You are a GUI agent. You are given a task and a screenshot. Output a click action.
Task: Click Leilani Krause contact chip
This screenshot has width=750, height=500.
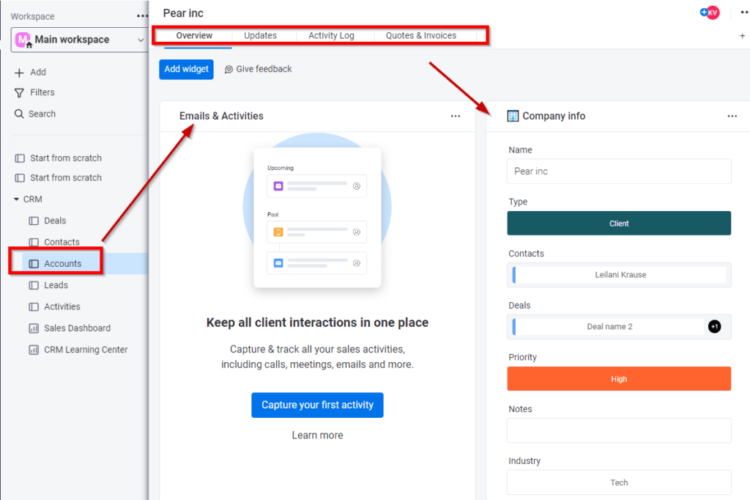620,275
